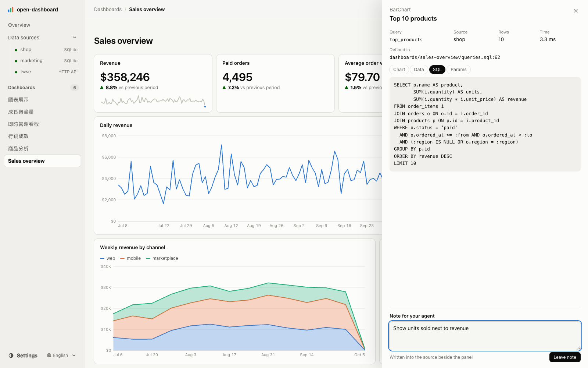
Task: Select the shop data source
Action: (46, 50)
